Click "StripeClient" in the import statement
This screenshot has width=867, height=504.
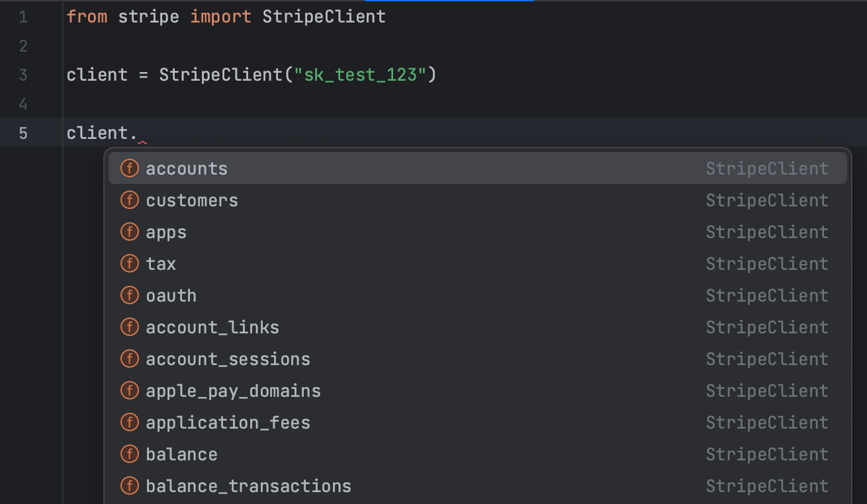pos(324,16)
